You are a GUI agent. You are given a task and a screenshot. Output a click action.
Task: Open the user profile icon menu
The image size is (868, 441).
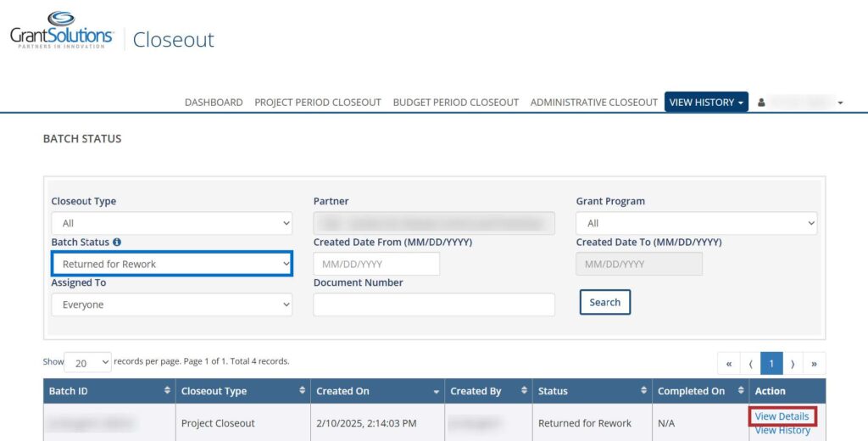761,103
